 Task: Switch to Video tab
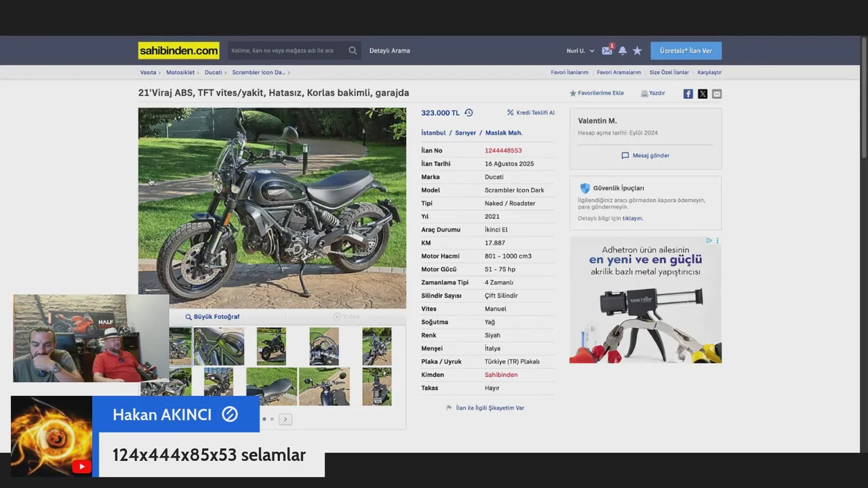tap(346, 317)
